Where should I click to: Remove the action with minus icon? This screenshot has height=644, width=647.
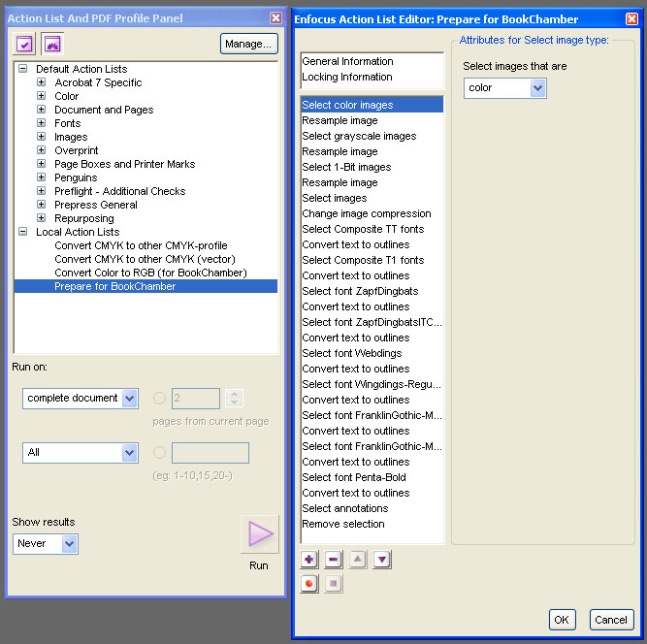coord(334,560)
